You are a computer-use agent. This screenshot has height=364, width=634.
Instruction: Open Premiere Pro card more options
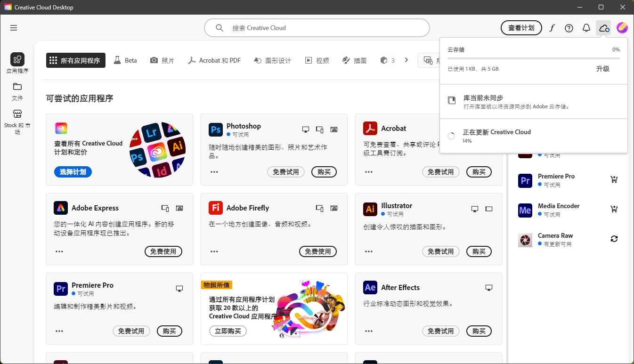point(59,331)
